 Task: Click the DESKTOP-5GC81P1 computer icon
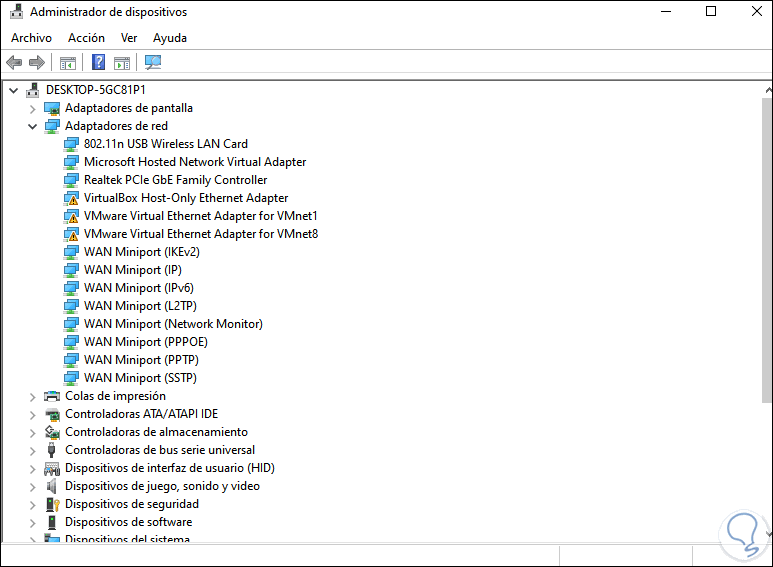click(x=33, y=90)
